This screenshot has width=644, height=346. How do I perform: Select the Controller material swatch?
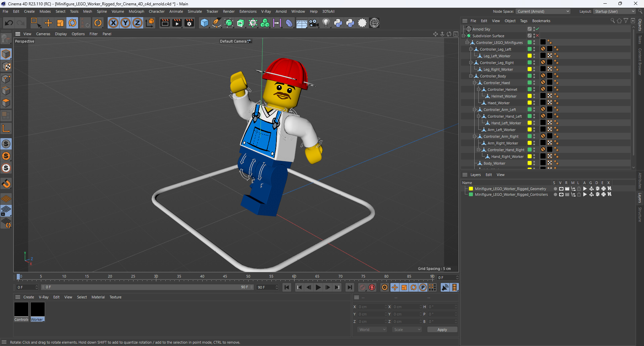[21, 309]
